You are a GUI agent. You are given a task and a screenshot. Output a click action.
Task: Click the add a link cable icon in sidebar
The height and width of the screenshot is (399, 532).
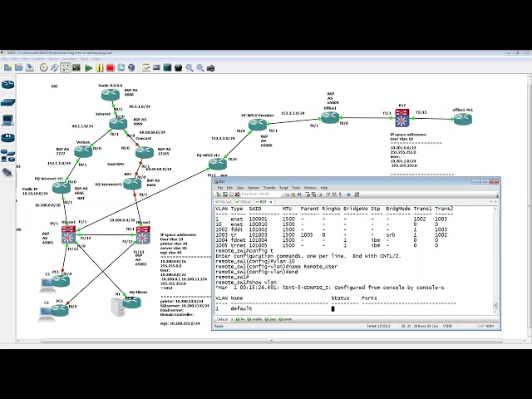click(x=7, y=173)
